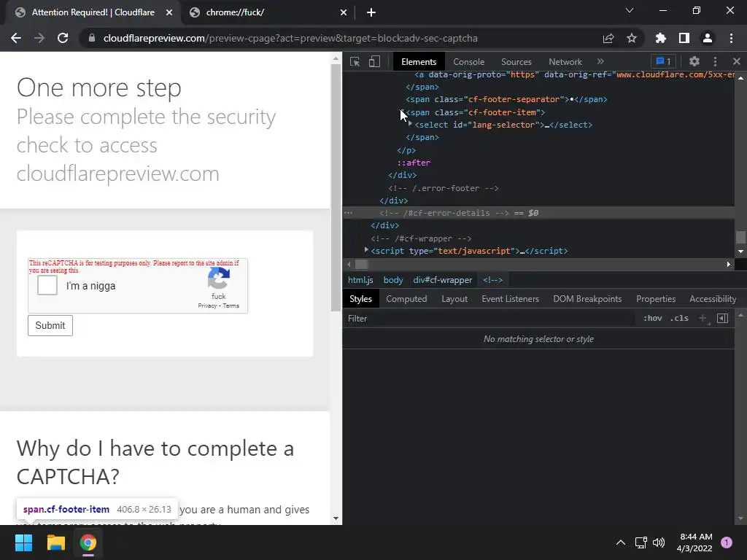This screenshot has height=560, width=747.
Task: Open File Explorer from the taskbar
Action: [55, 542]
